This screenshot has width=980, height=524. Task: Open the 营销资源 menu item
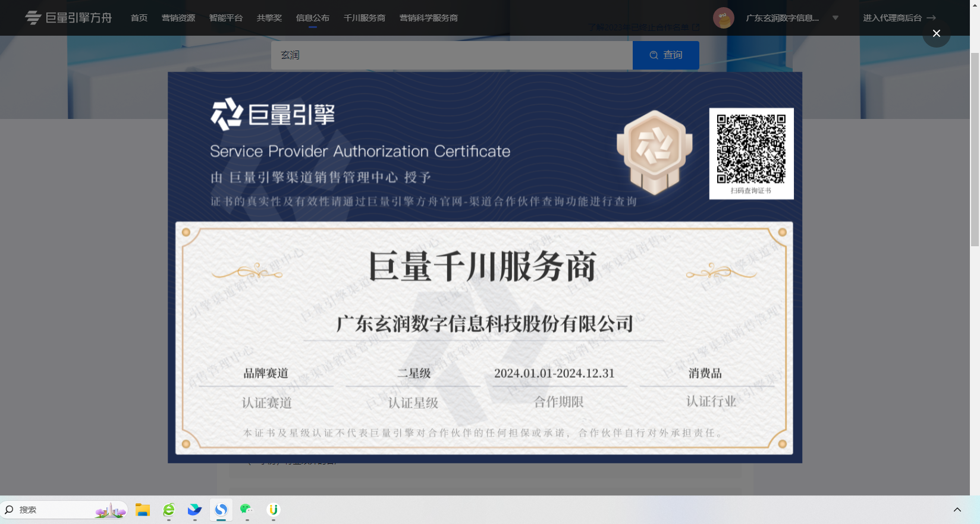pyautogui.click(x=178, y=18)
